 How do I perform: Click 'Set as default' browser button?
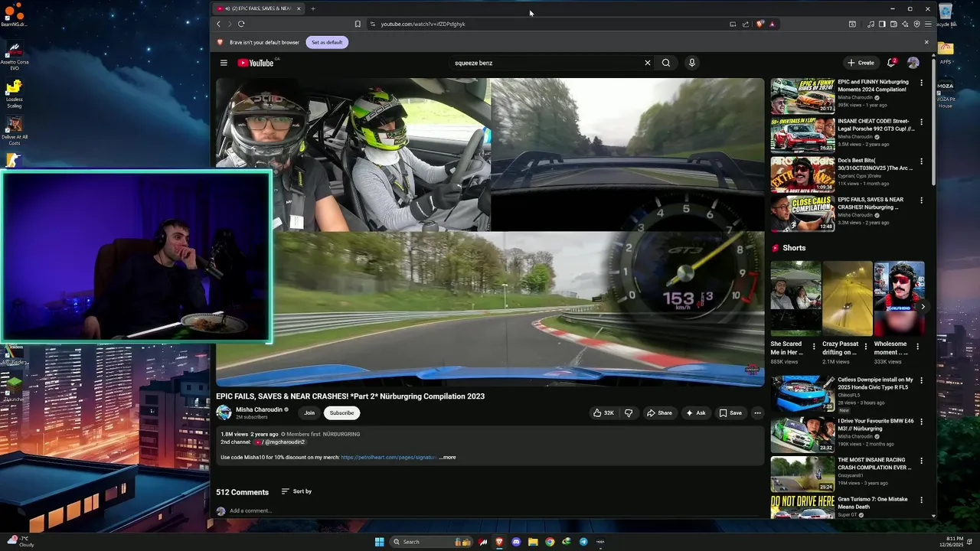click(327, 42)
